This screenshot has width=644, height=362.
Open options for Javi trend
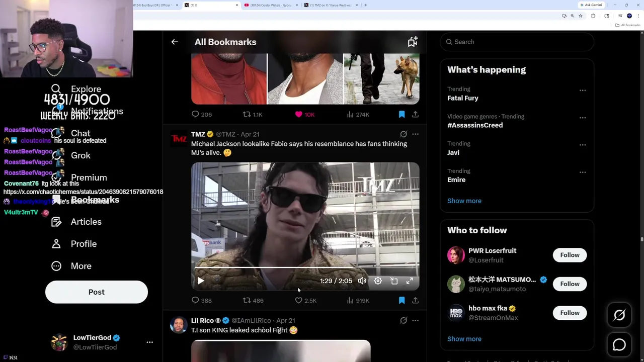(583, 145)
